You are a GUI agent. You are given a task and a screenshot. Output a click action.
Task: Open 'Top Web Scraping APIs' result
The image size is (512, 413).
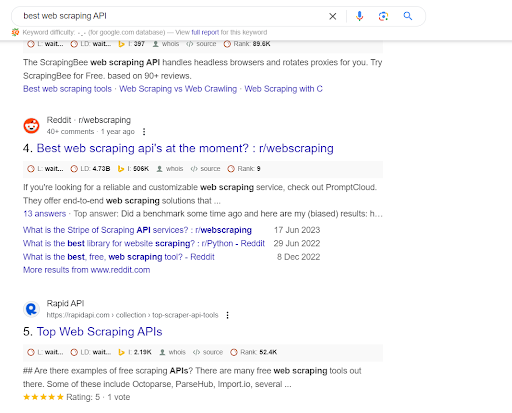[99, 332]
